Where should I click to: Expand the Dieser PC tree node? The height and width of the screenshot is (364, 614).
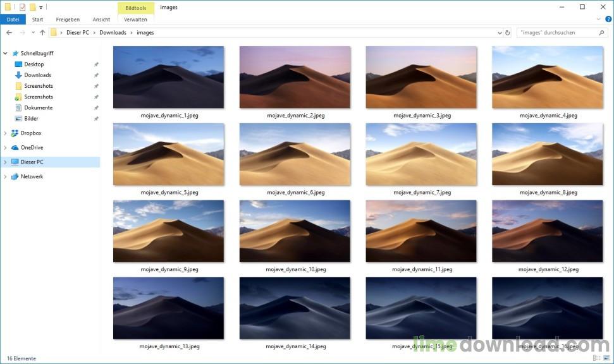[x=6, y=162]
